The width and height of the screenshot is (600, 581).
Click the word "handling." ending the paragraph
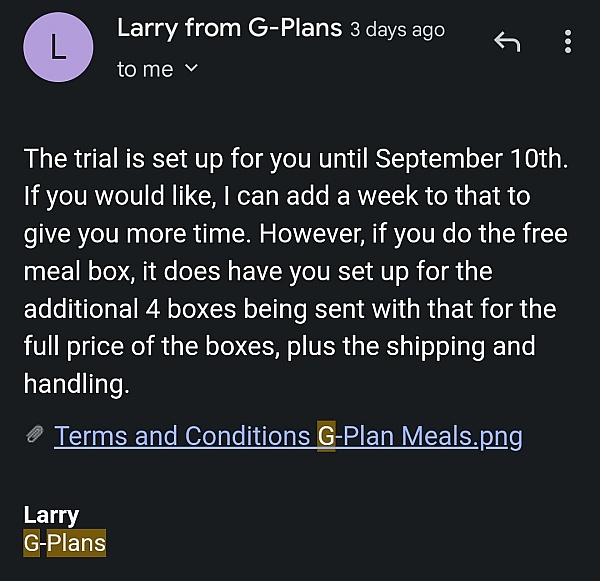tap(76, 383)
